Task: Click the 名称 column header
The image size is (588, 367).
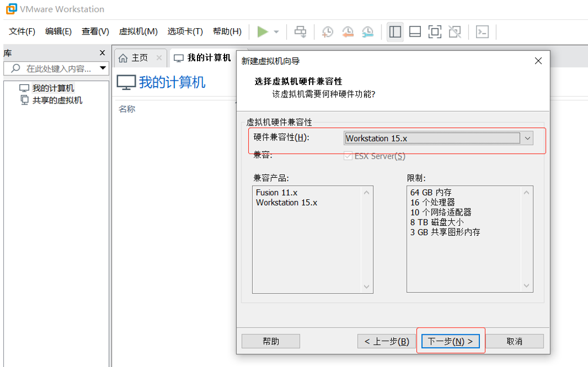Action: (x=127, y=109)
